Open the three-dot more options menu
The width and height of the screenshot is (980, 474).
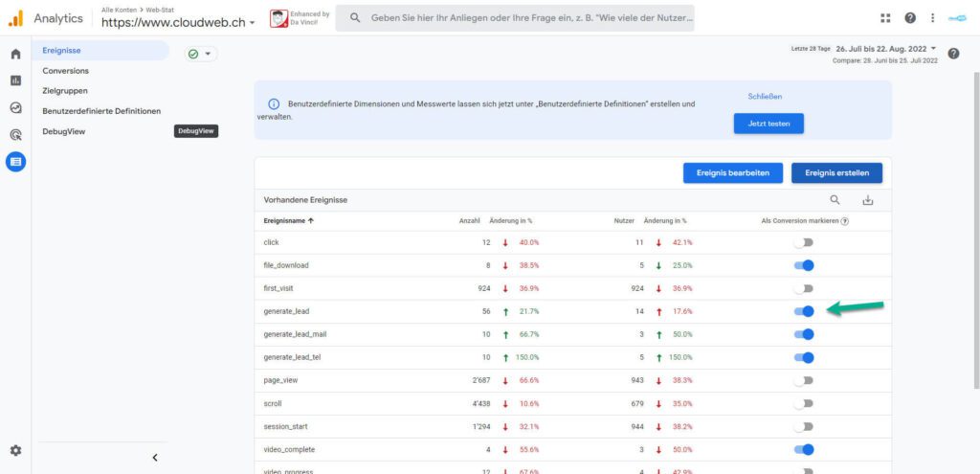click(932, 18)
